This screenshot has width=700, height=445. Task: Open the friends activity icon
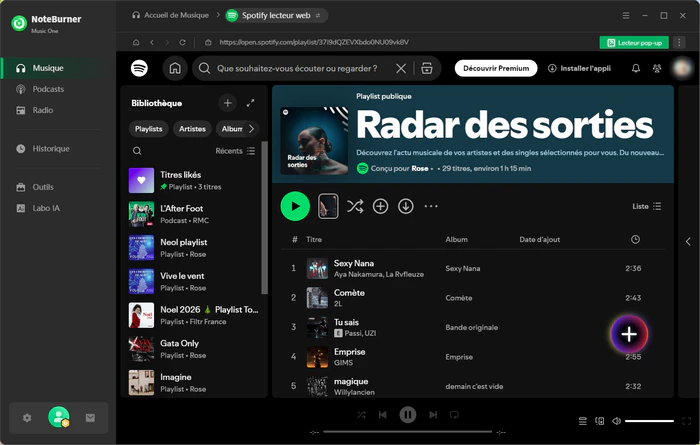[x=657, y=68]
